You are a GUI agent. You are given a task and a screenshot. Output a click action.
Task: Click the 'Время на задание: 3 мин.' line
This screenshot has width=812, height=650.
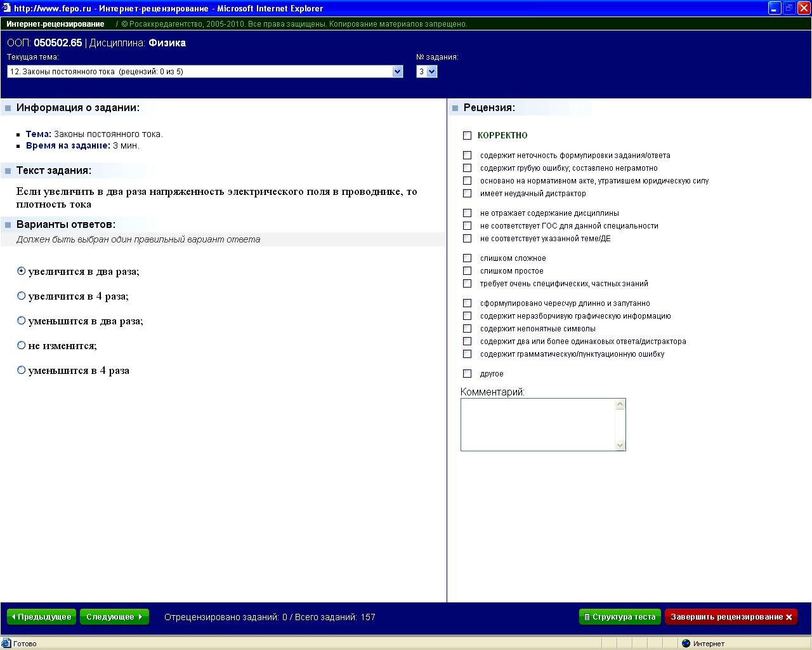[82, 145]
